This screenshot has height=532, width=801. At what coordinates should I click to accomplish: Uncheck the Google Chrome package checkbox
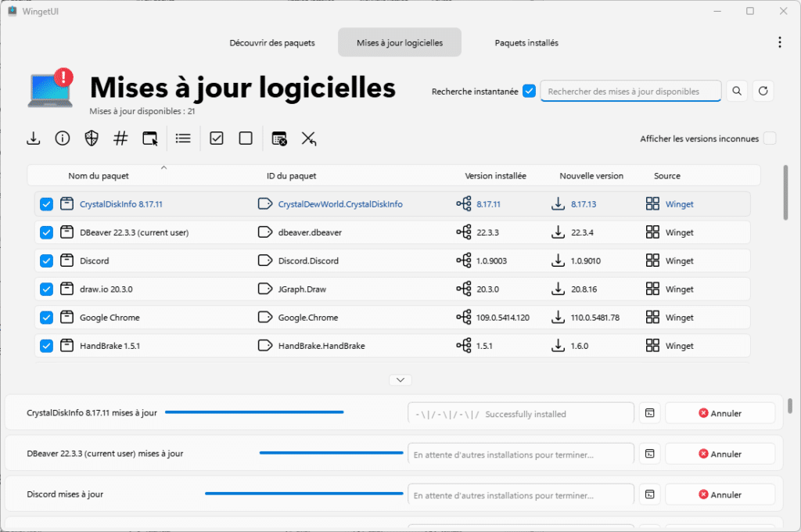pos(46,318)
